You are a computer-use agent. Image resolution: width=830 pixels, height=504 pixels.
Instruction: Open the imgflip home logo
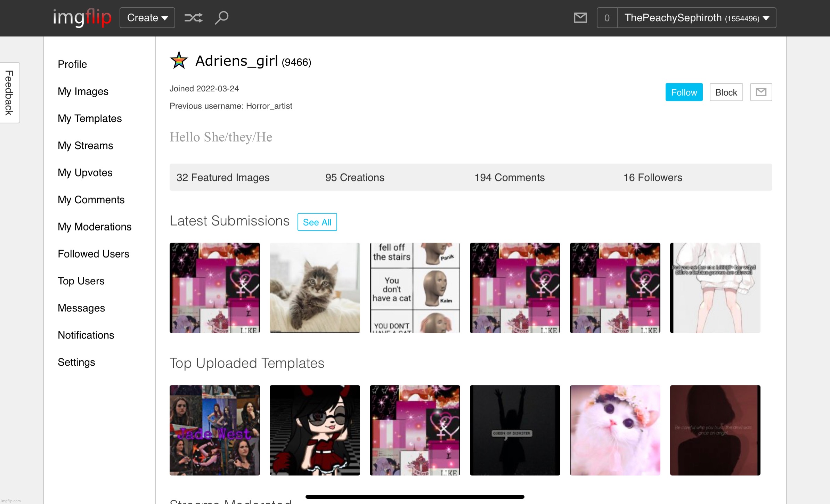(x=82, y=17)
